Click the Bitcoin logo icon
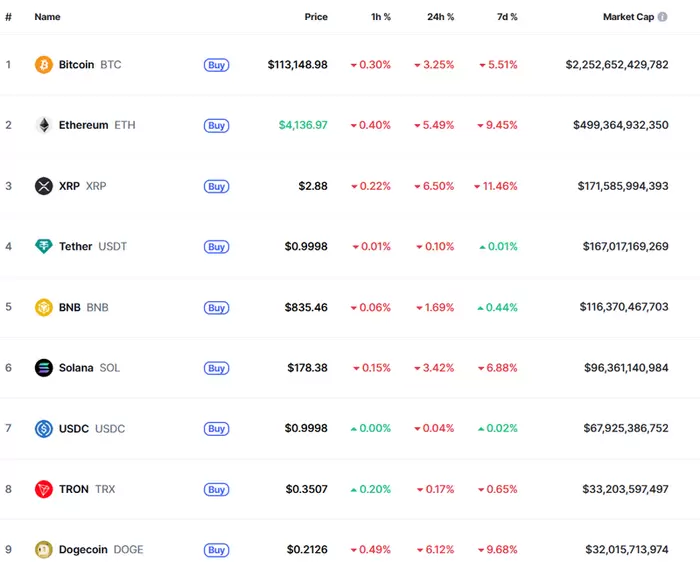Image resolution: width=700 pixels, height=562 pixels. (x=44, y=65)
